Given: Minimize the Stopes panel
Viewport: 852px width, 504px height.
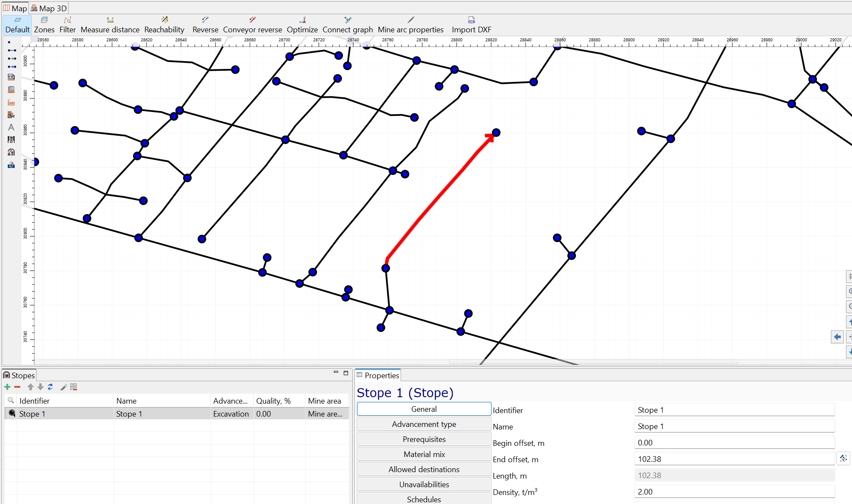Looking at the screenshot, I should click(336, 373).
